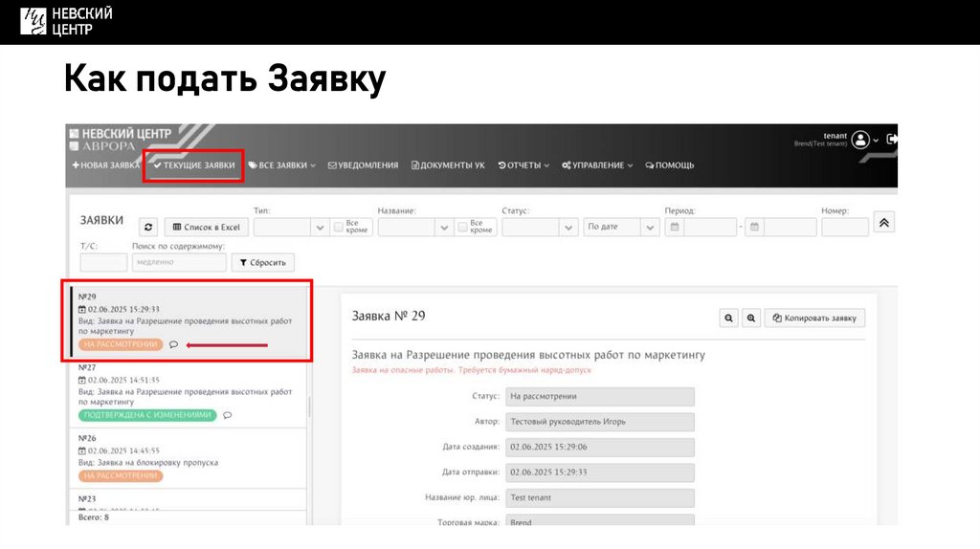Select request №29 in the list

click(x=189, y=321)
